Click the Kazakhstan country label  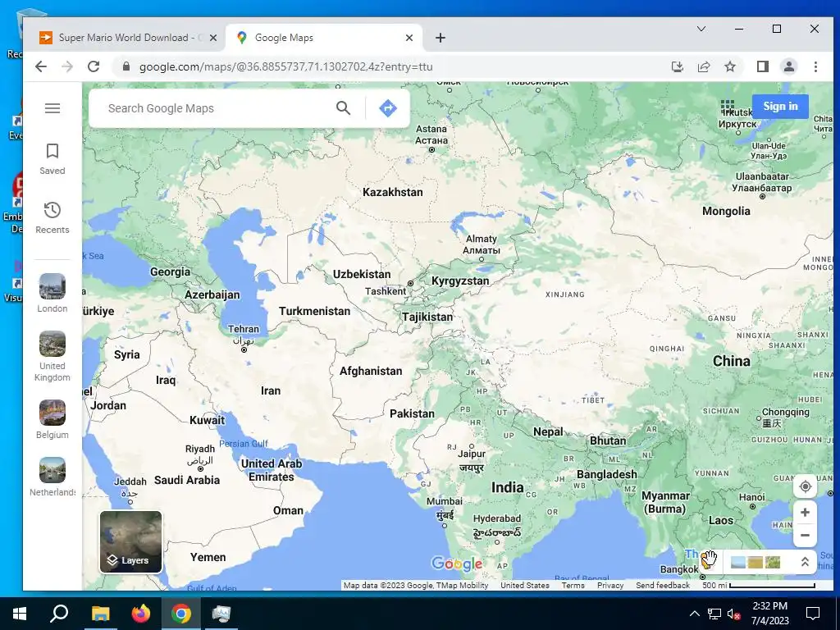(393, 192)
